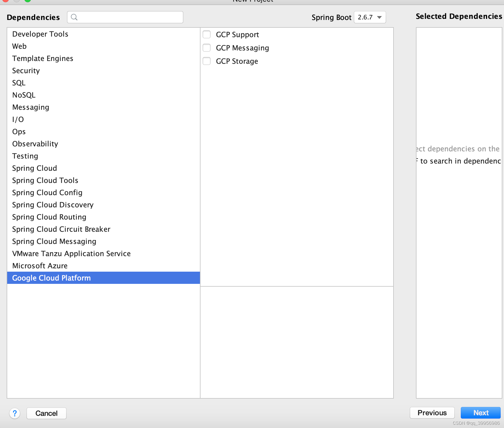
Task: Click the GCP Messaging label text
Action: coord(242,48)
